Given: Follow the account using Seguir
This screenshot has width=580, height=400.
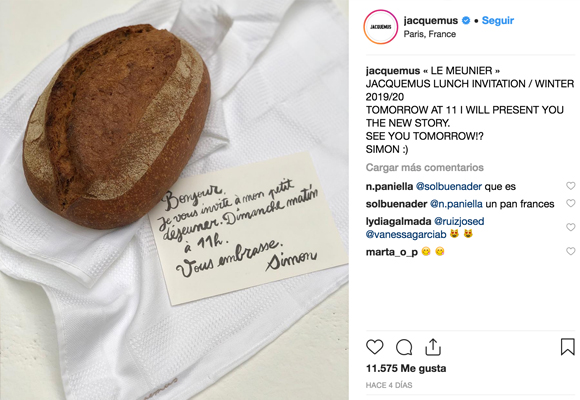Looking at the screenshot, I should (x=498, y=20).
